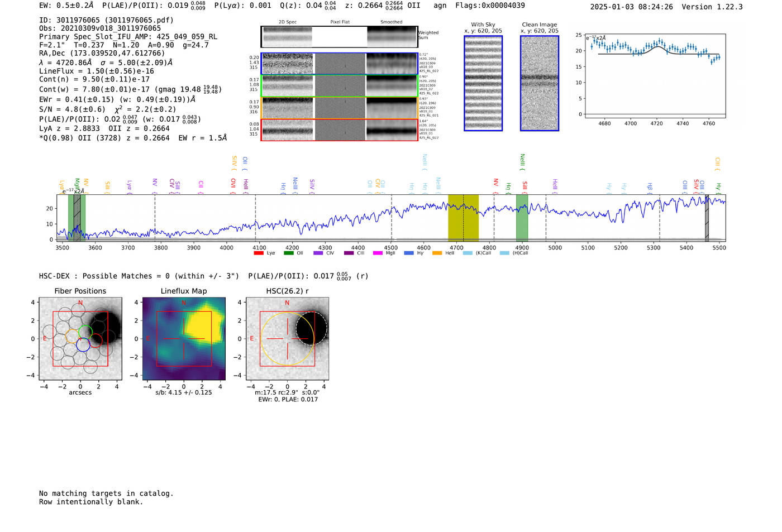Open the Clean Image cutout
782x532 pixels.
coord(540,83)
